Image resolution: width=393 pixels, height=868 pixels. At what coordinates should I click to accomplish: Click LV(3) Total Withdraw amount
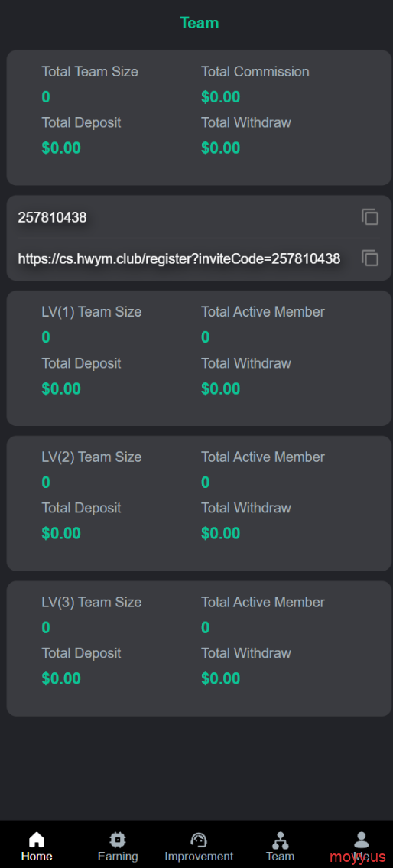click(x=220, y=678)
